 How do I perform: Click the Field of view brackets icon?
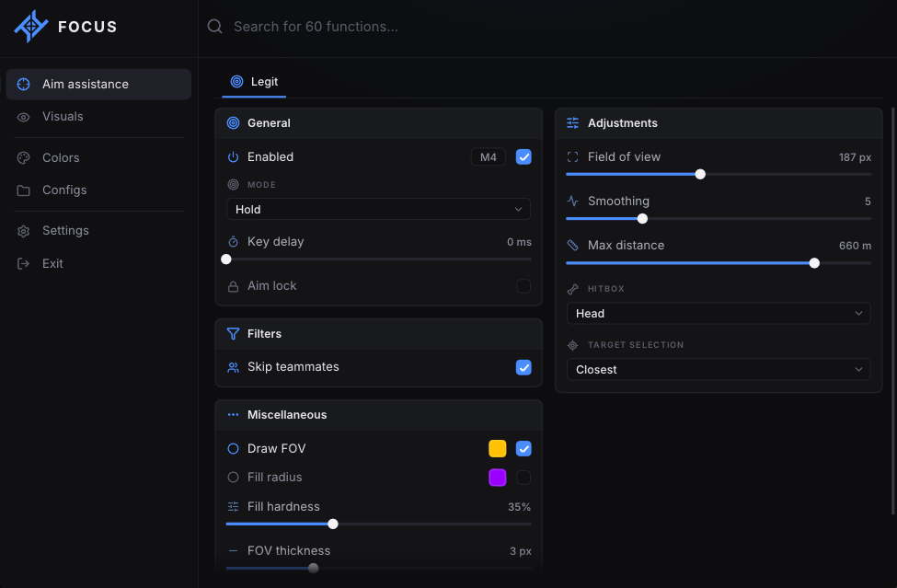[x=572, y=156]
